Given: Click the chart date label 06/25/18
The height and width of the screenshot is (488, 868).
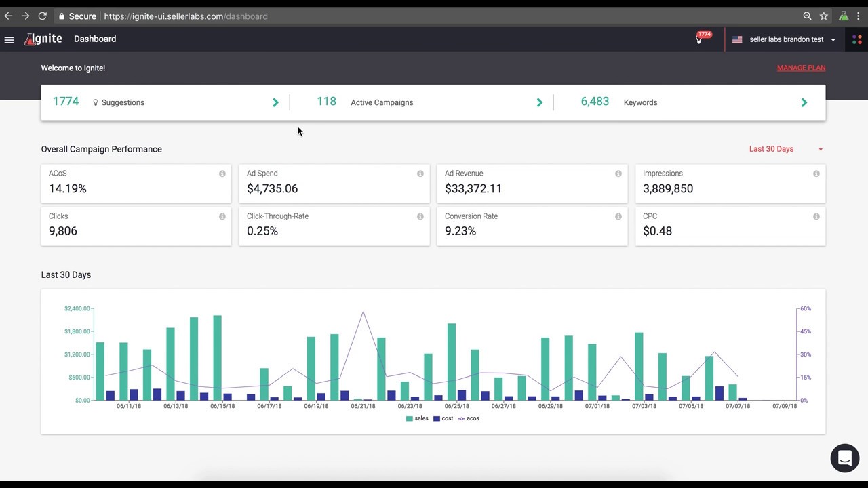Looking at the screenshot, I should 456,406.
